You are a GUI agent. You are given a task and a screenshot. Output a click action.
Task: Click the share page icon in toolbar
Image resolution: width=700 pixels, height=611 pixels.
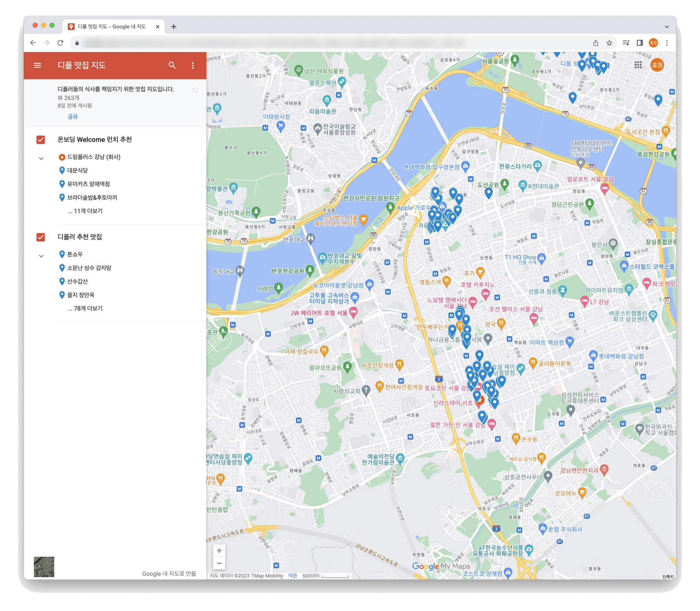pos(595,43)
